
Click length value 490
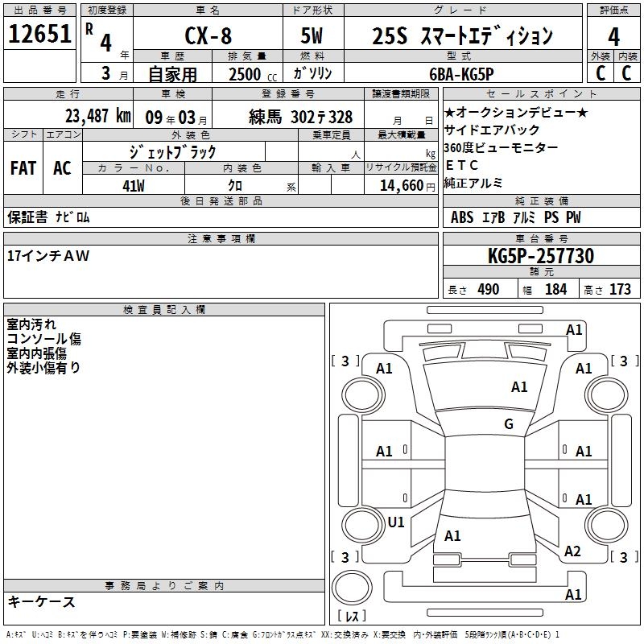click(x=488, y=290)
